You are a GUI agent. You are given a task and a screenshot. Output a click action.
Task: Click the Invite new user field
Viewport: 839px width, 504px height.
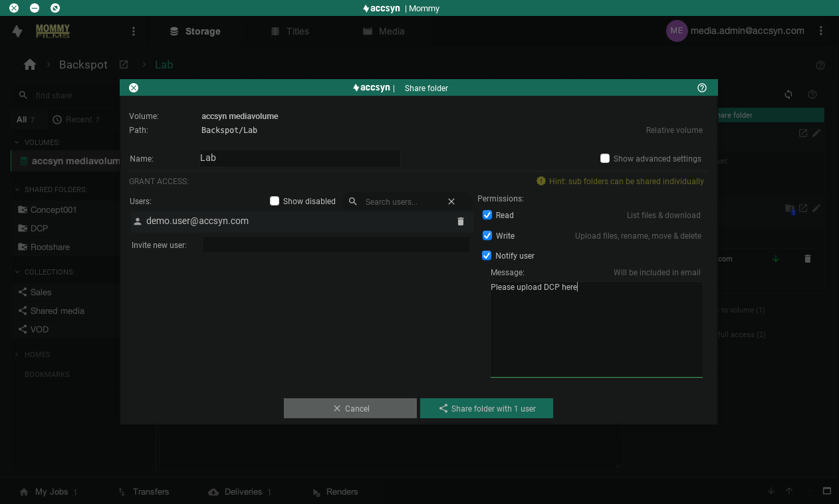pos(336,245)
